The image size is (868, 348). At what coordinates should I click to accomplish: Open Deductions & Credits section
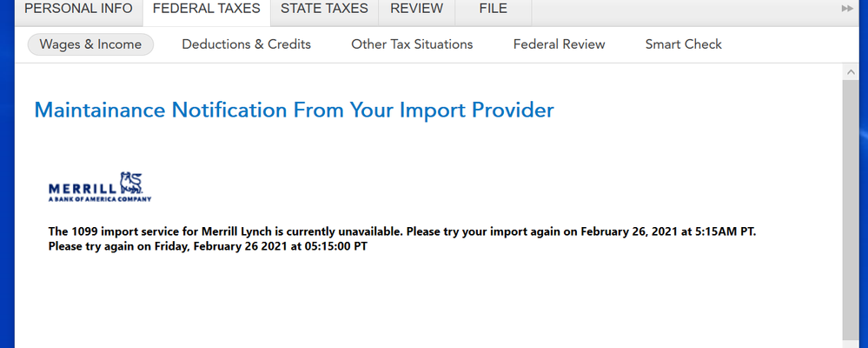click(x=247, y=44)
